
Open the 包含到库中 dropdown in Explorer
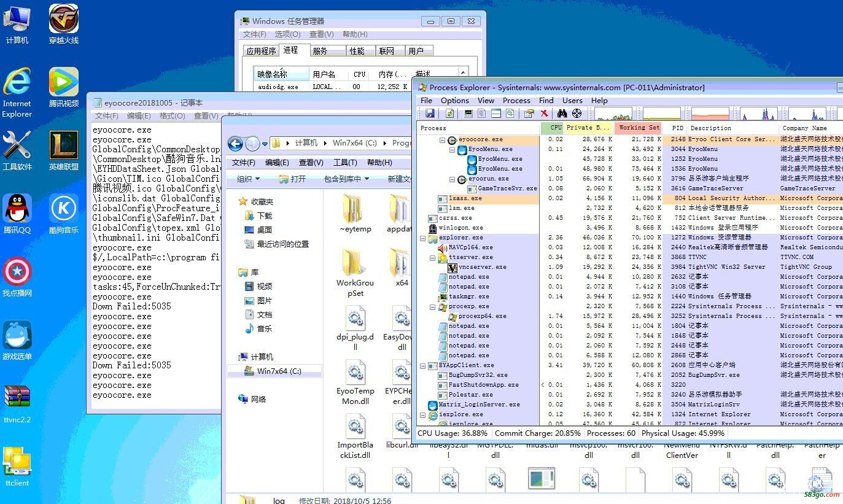coord(347,179)
